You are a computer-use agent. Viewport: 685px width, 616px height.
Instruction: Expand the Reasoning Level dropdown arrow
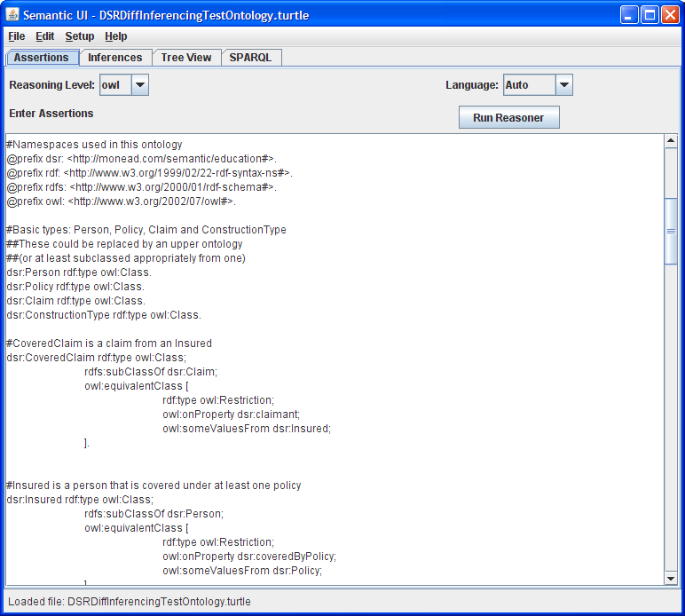pyautogui.click(x=140, y=84)
